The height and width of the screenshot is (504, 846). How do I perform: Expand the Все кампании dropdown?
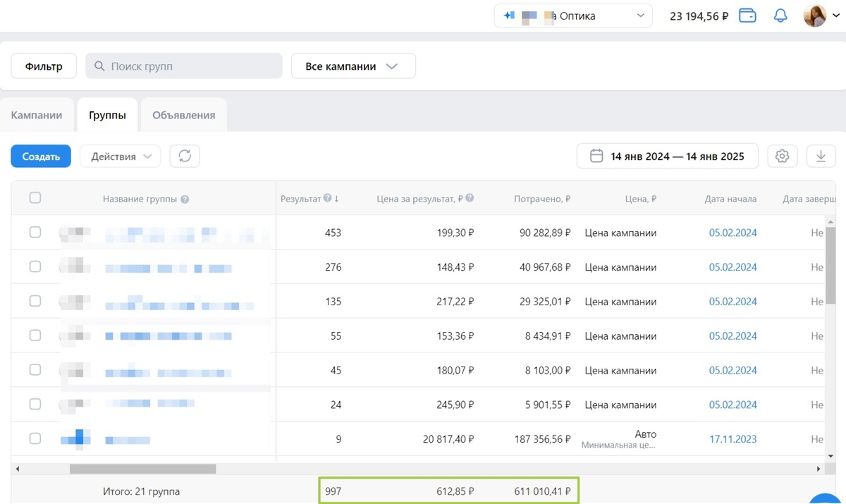tap(353, 66)
